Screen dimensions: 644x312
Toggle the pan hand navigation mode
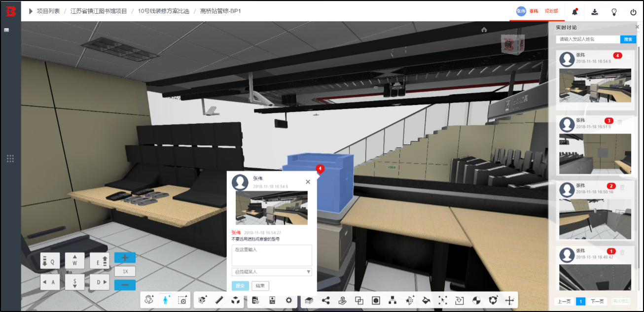tap(149, 300)
